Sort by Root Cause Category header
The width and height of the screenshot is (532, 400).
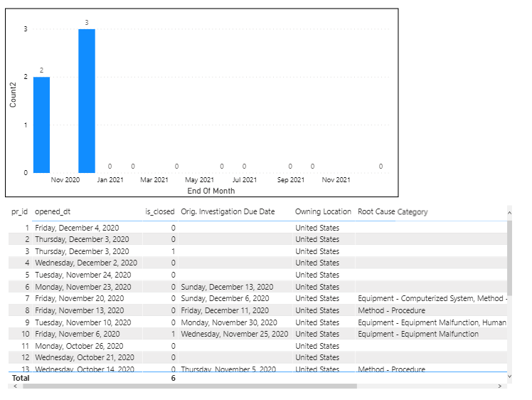pos(393,212)
